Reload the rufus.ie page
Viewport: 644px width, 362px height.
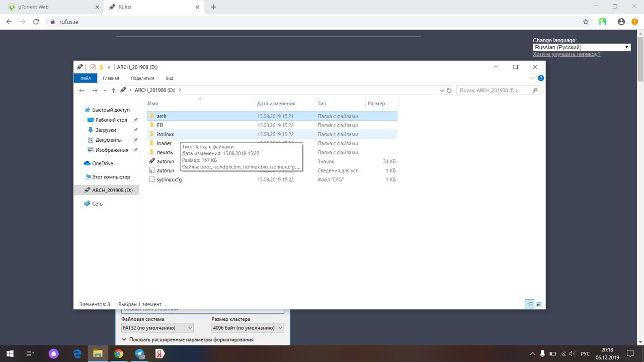[x=36, y=22]
